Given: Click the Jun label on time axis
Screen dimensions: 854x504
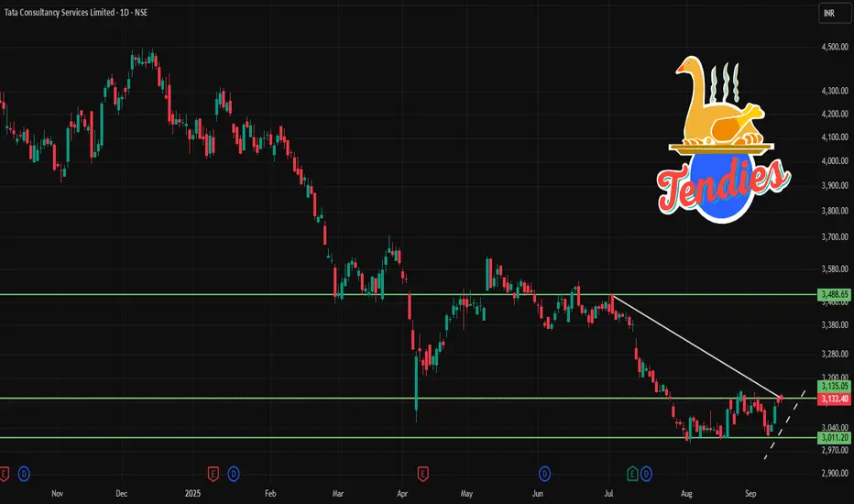Looking at the screenshot, I should pyautogui.click(x=538, y=494).
